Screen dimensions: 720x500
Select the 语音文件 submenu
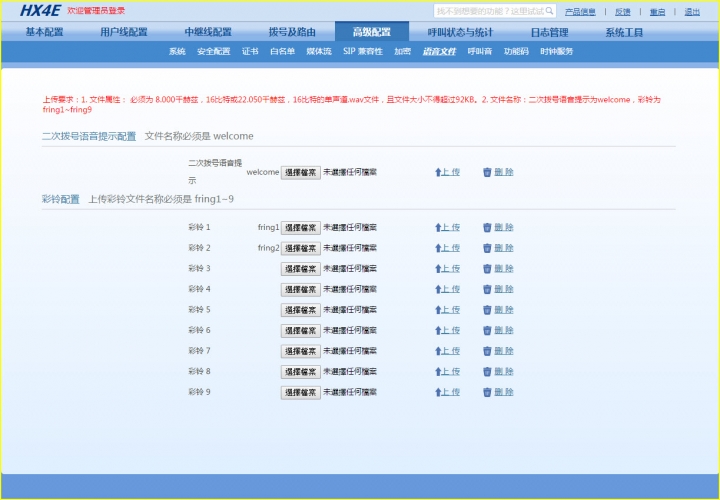439,51
